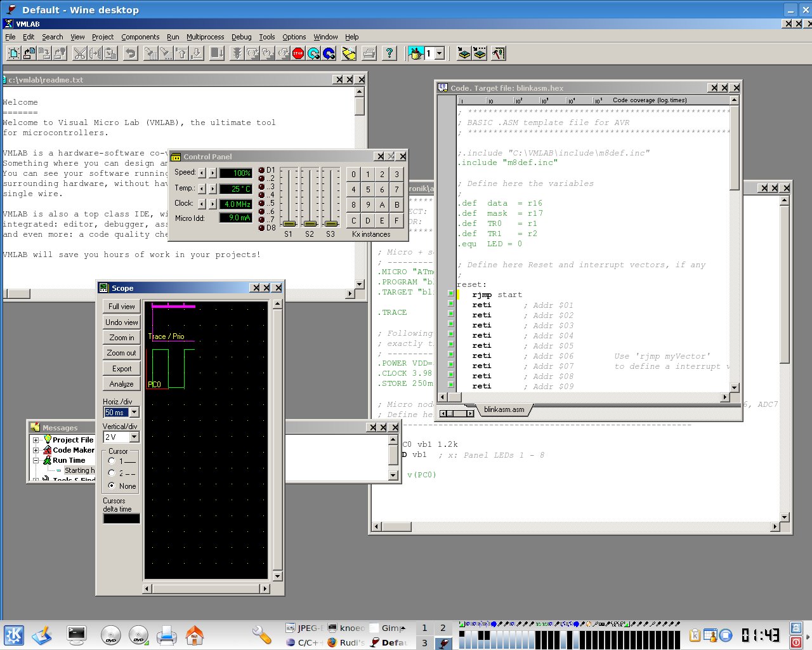Click the Open project toolbar icon
Screen dimensions: 812x650
pyautogui.click(x=29, y=53)
